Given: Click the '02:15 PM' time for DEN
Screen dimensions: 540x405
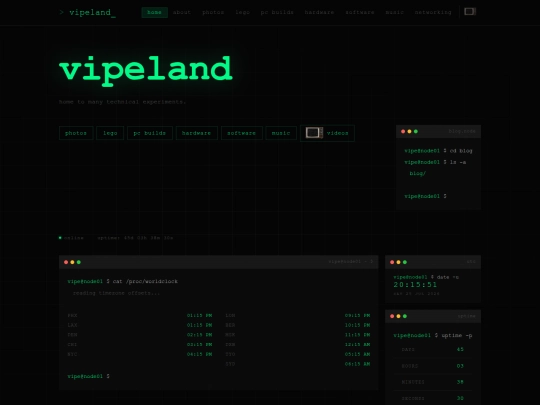Looking at the screenshot, I should point(199,335).
